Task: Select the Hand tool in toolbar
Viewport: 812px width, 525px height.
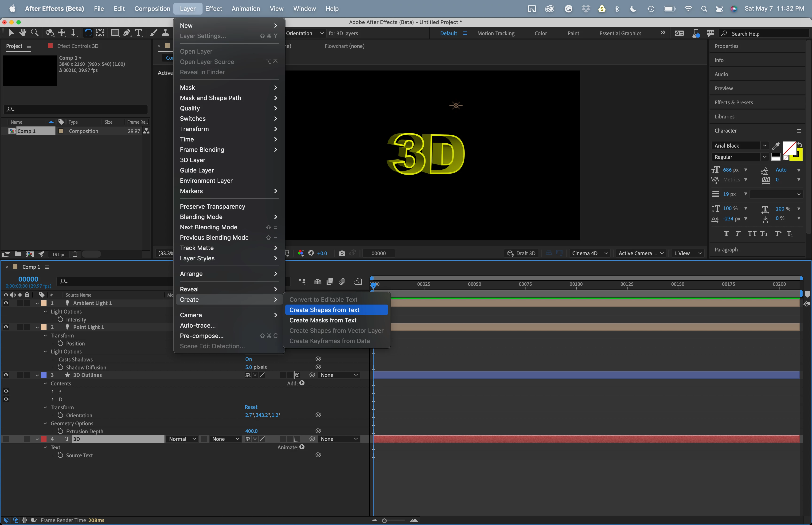Action: coord(23,33)
